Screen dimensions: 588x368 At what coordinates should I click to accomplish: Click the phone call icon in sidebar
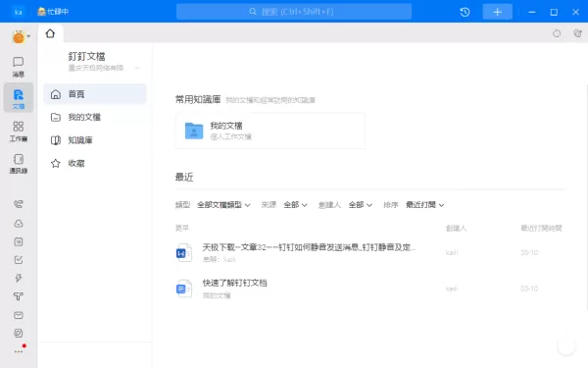tap(18, 204)
